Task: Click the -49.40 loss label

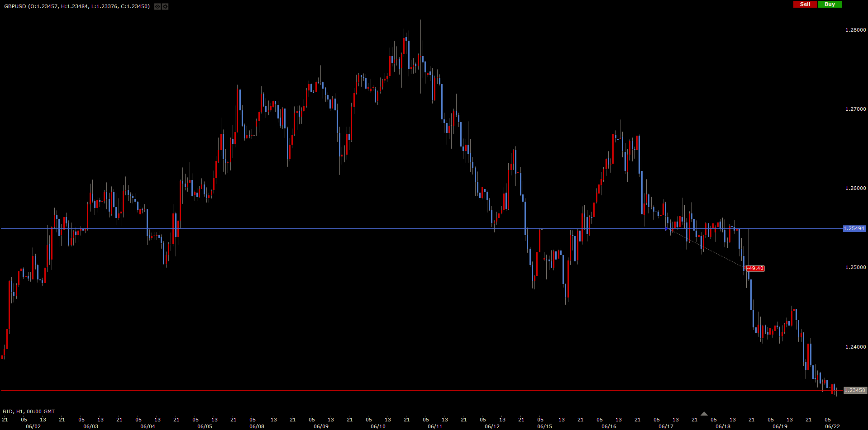Action: click(x=755, y=269)
